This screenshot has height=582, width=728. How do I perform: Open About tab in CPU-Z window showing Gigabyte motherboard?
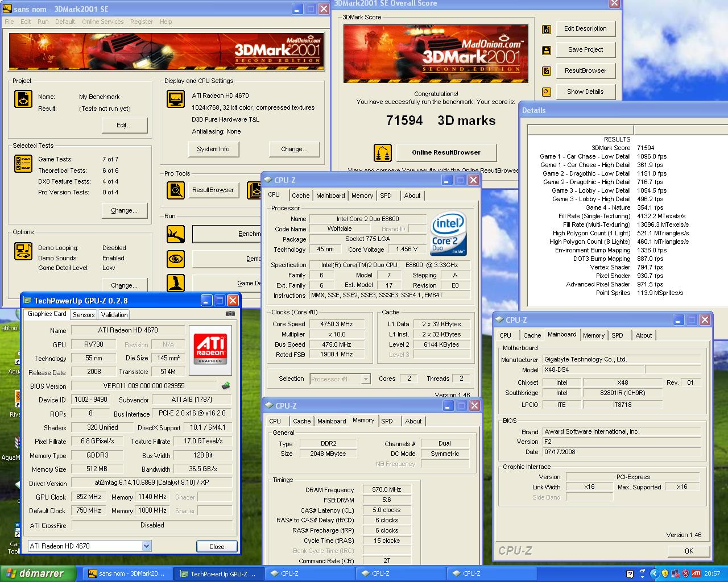coord(644,335)
